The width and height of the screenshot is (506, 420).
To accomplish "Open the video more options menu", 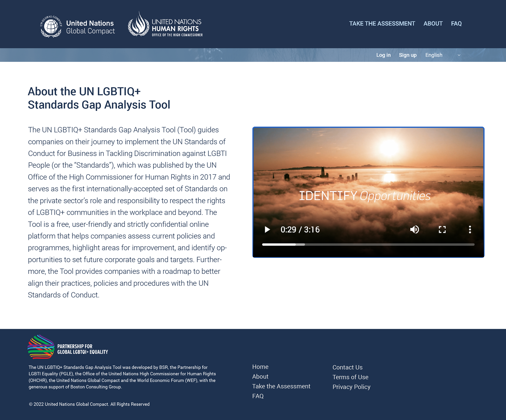I will pos(470,229).
